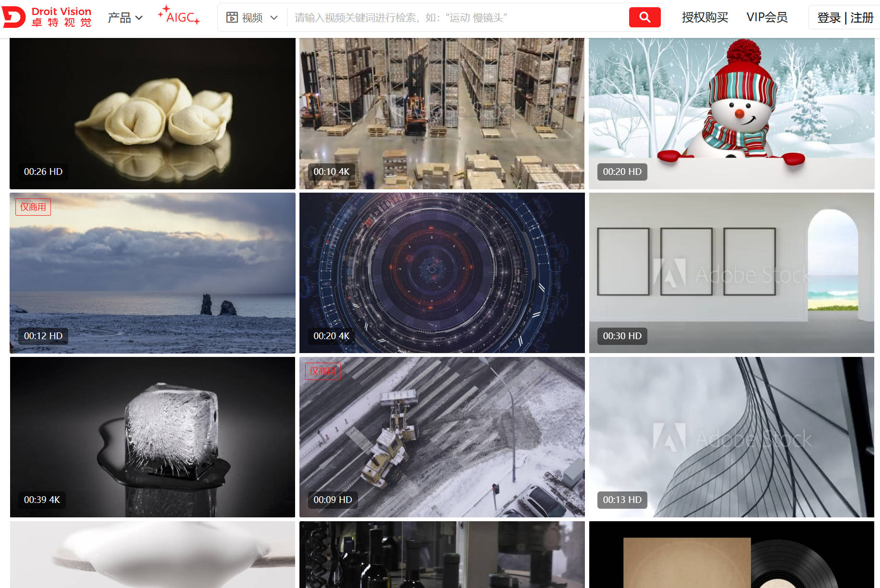Expand the 产品 dropdown menu
The image size is (880, 588).
point(125,18)
